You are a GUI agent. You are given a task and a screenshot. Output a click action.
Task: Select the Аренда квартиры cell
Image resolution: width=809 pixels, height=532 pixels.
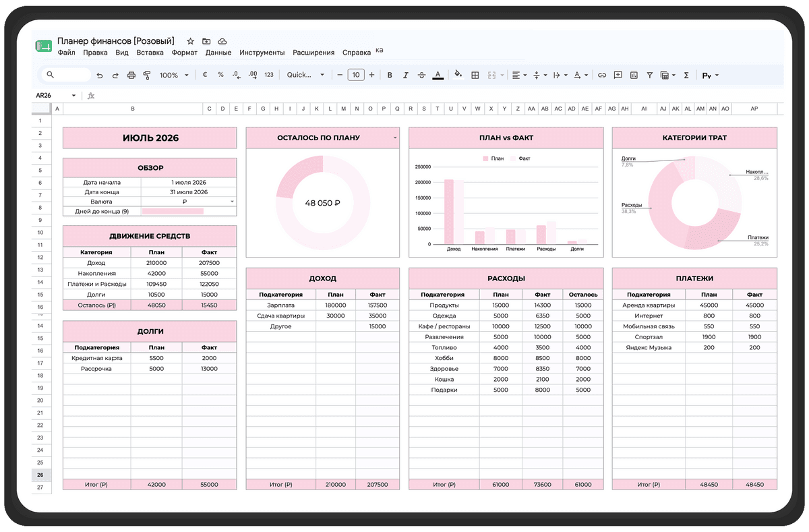pyautogui.click(x=648, y=305)
